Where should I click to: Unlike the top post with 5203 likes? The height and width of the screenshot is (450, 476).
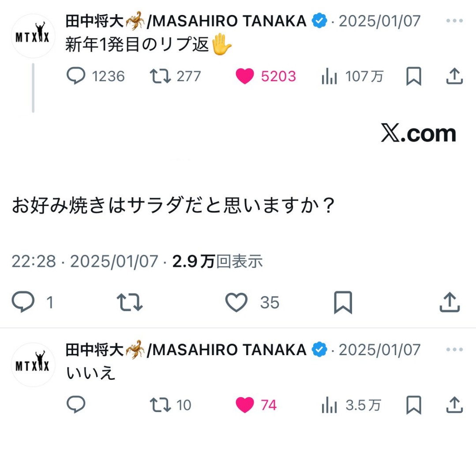245,76
